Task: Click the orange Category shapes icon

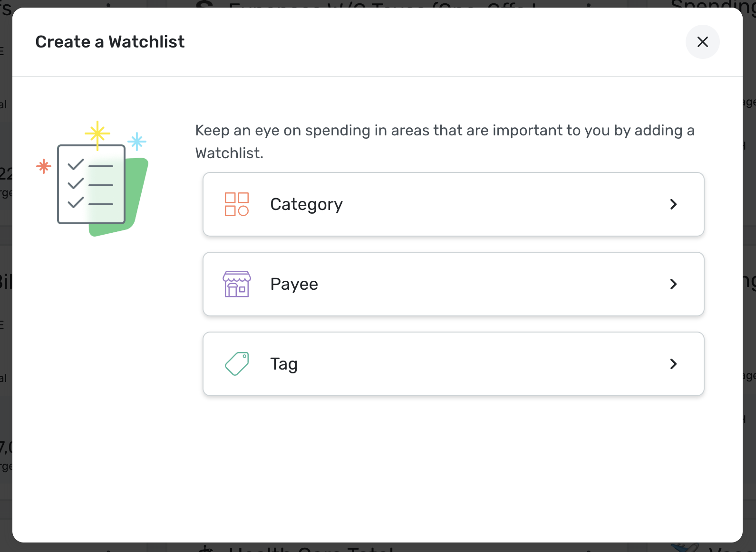Action: (237, 204)
